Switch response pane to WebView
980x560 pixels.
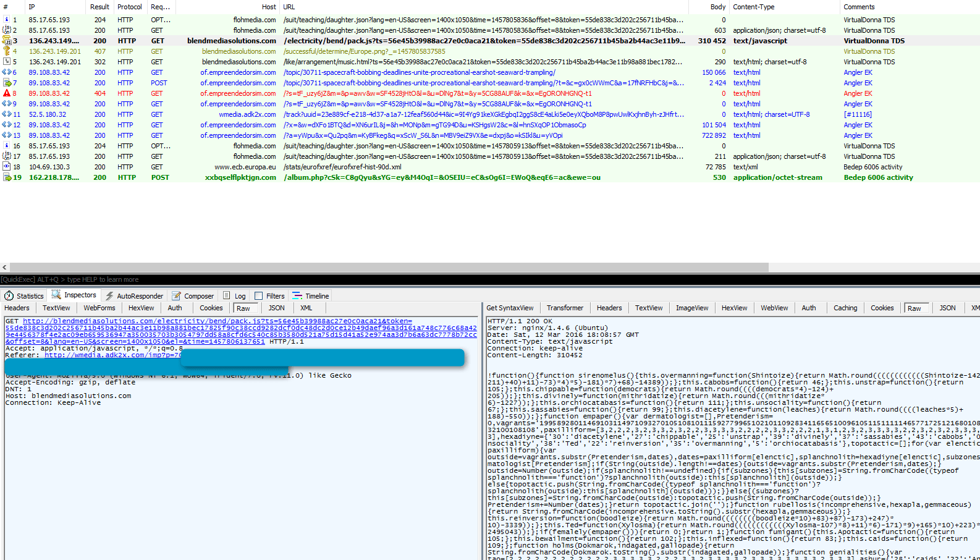pos(774,308)
